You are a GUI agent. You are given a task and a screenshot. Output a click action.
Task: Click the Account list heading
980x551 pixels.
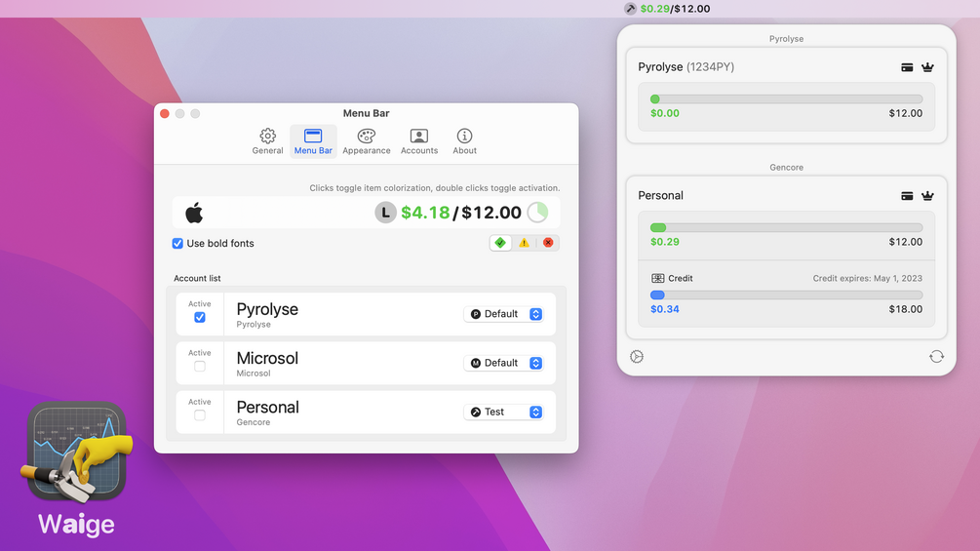(197, 279)
